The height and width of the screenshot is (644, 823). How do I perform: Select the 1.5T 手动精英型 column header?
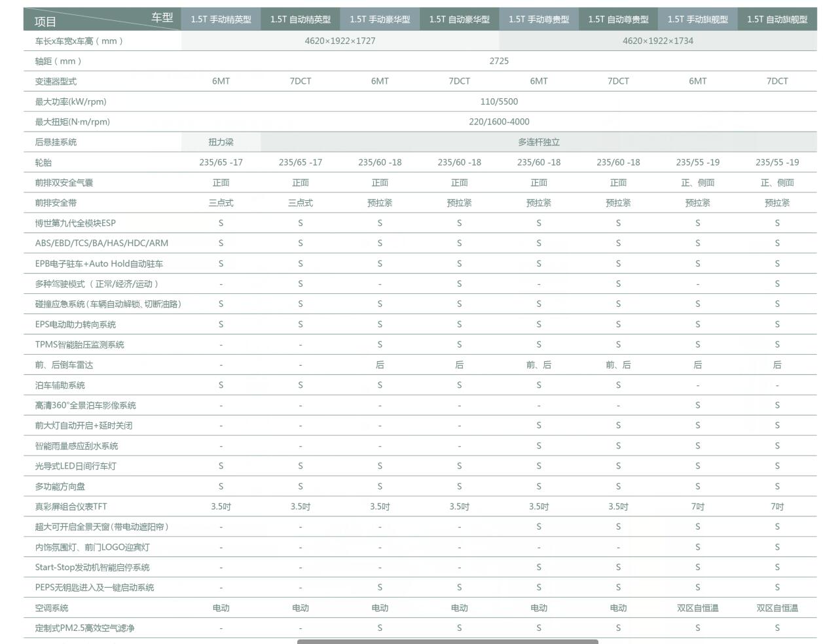221,20
